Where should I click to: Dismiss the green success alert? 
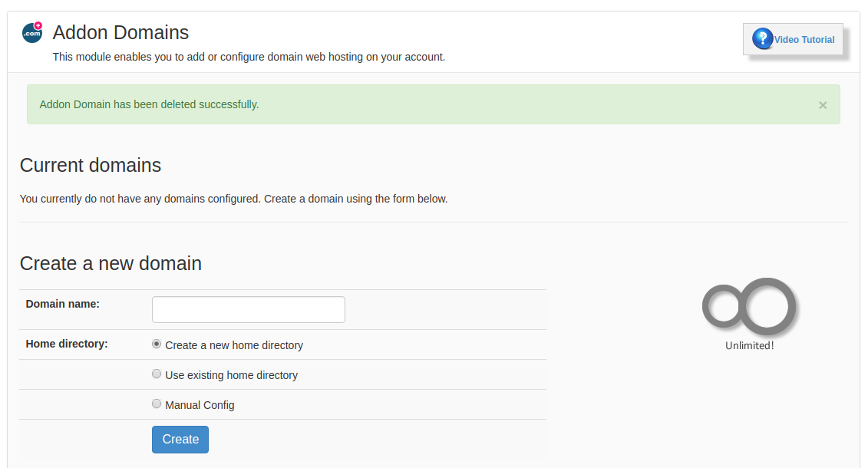click(x=823, y=105)
